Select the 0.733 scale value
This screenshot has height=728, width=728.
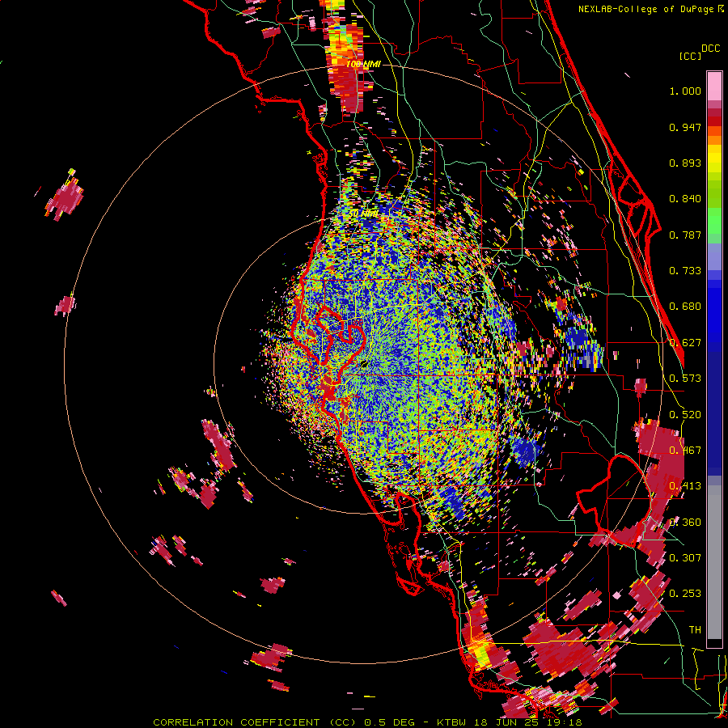(685, 271)
